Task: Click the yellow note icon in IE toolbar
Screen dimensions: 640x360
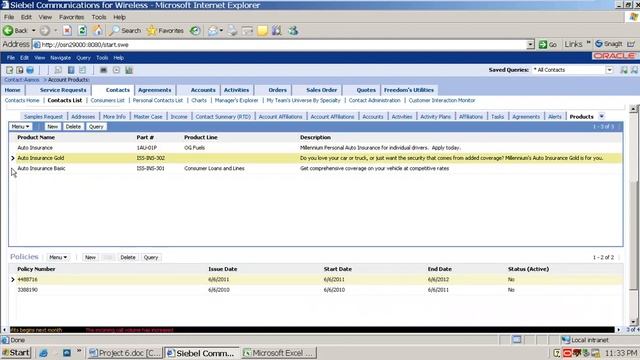Action: 262,31
